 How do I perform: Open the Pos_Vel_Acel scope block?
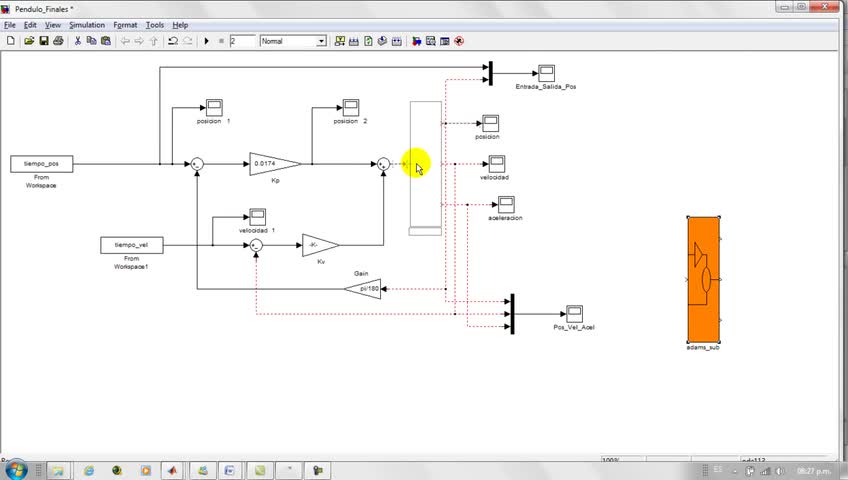point(574,314)
